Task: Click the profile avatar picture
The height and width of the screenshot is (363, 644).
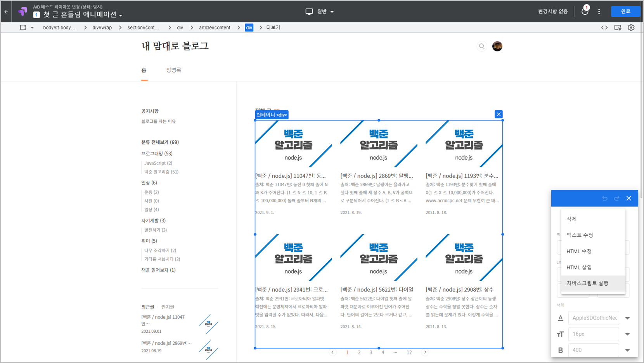Action: click(497, 46)
